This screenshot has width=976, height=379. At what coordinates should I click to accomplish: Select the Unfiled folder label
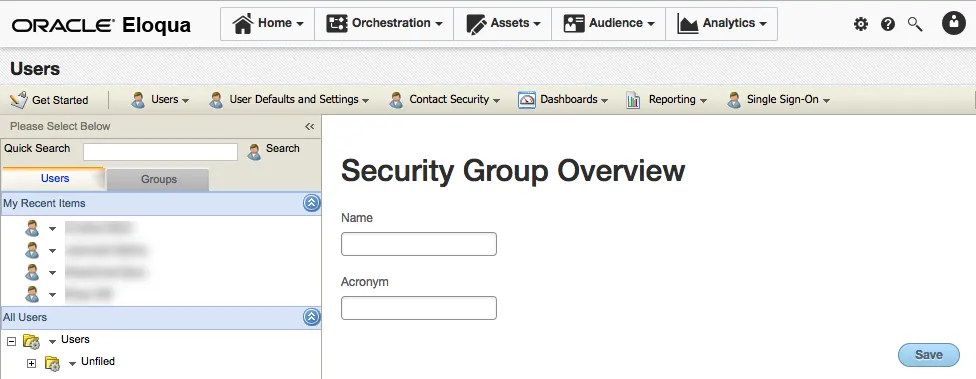(98, 362)
